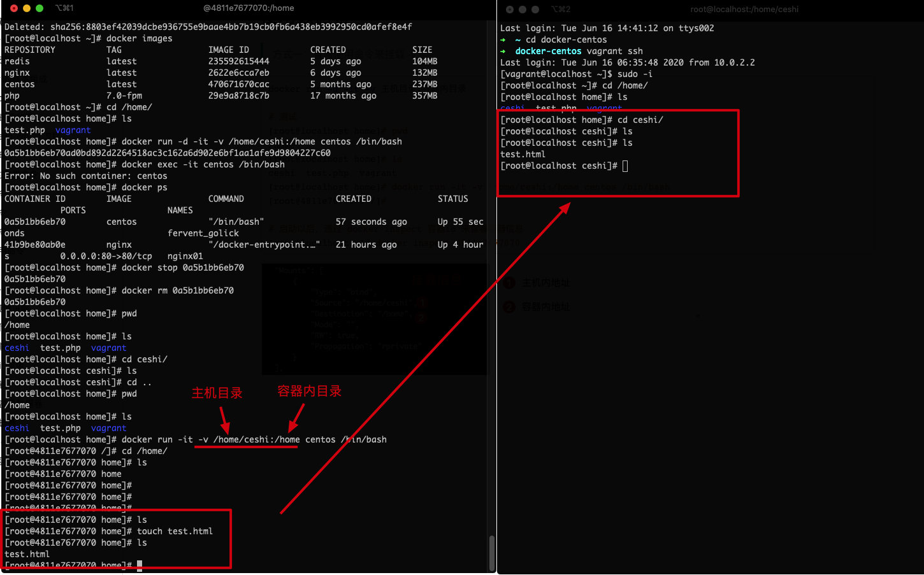Click the PORTS column header
This screenshot has width=924, height=575.
[73, 210]
